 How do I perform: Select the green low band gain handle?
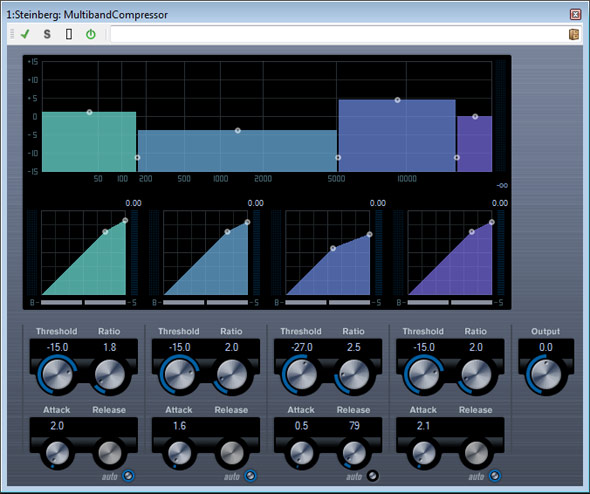(89, 112)
